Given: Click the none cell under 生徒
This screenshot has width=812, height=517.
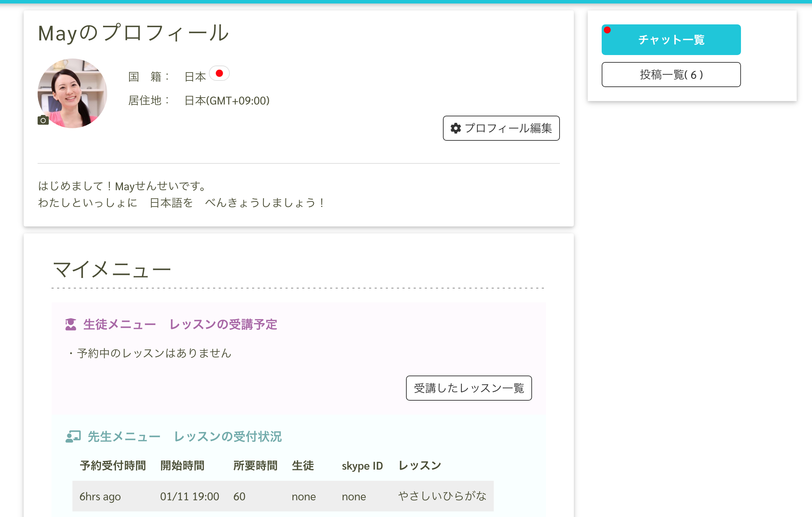Looking at the screenshot, I should pos(304,496).
